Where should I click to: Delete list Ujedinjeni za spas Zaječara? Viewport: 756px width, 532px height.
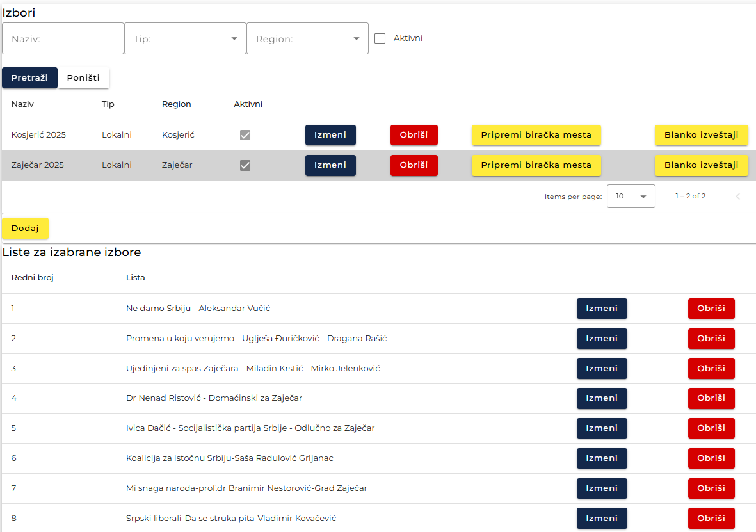[711, 369]
